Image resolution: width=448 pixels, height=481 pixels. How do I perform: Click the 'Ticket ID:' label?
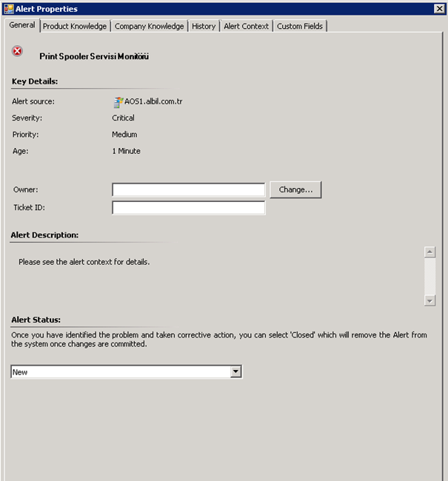[x=29, y=208]
